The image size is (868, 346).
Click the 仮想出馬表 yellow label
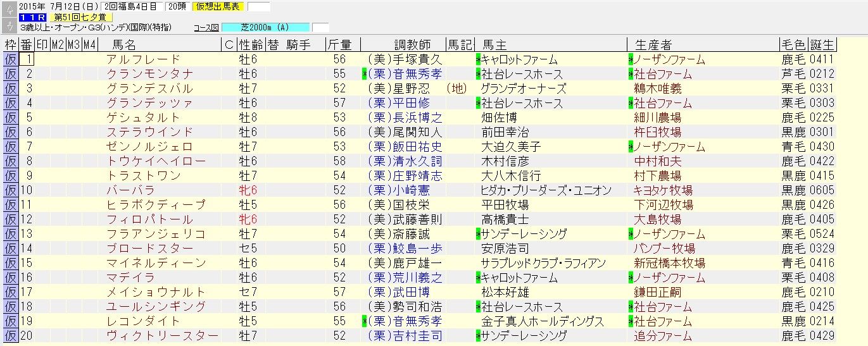pyautogui.click(x=218, y=7)
